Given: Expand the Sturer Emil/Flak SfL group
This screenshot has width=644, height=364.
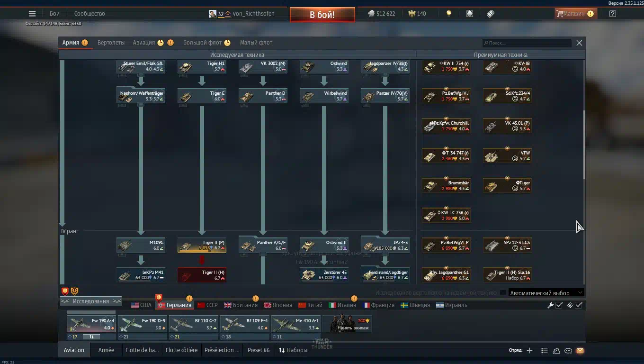Looking at the screenshot, I should [x=141, y=66].
